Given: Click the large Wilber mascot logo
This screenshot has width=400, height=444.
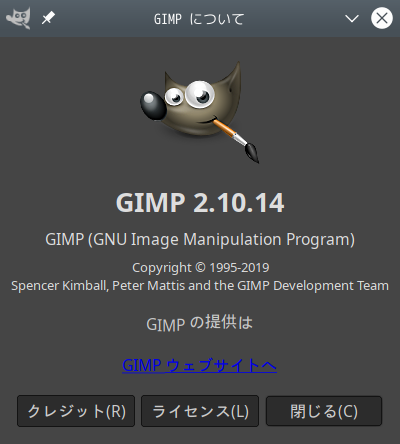Looking at the screenshot, I should point(199,112).
